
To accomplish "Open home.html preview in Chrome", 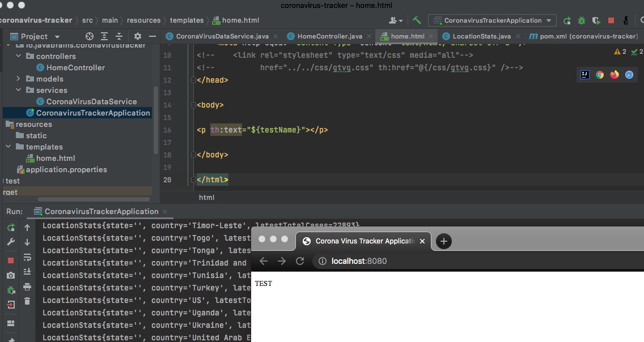I will 600,74.
